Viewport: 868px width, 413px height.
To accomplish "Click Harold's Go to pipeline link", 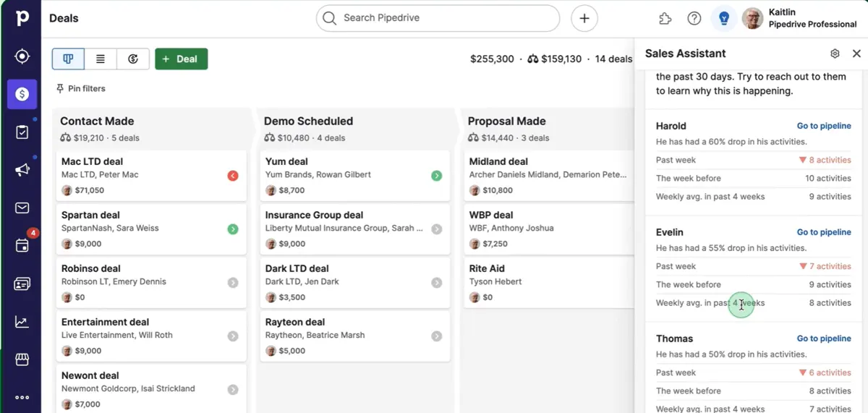I will 824,126.
